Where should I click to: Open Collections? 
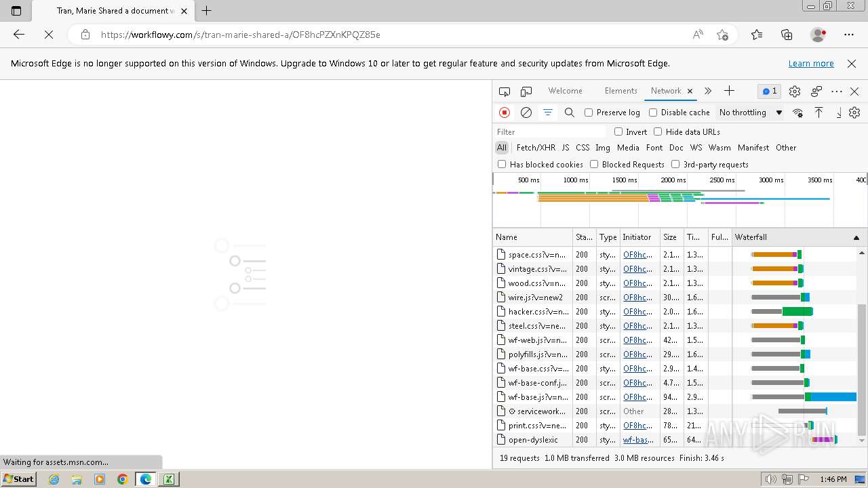tap(787, 35)
